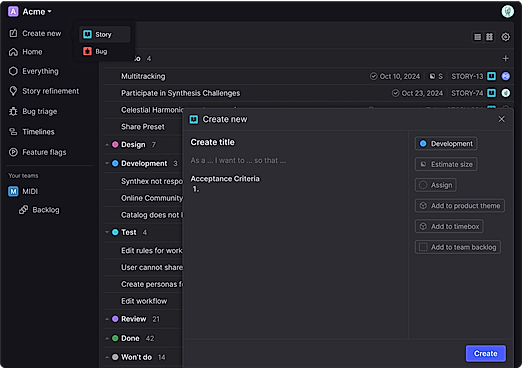Open user profile avatar in the corner
The image size is (522, 368).
point(507,11)
